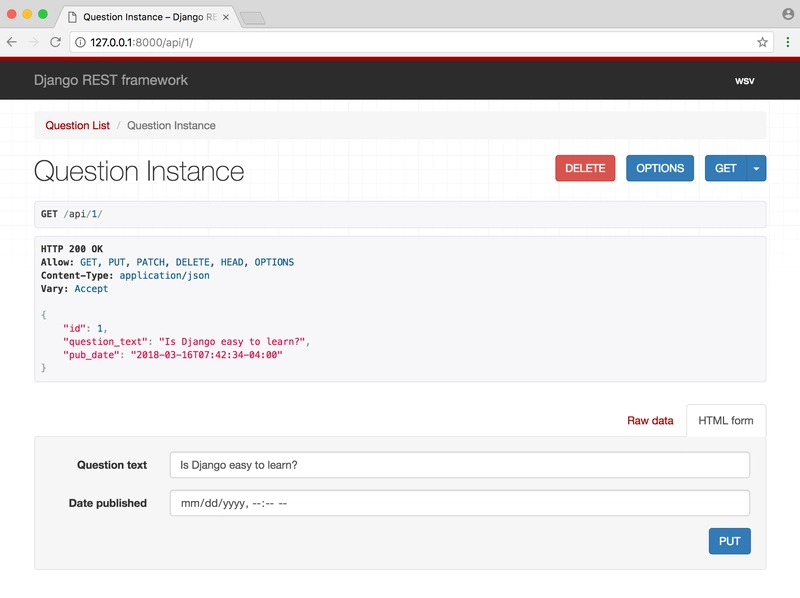Click the Vary Accept header value
Viewport: 800px width, 598px height.
91,289
